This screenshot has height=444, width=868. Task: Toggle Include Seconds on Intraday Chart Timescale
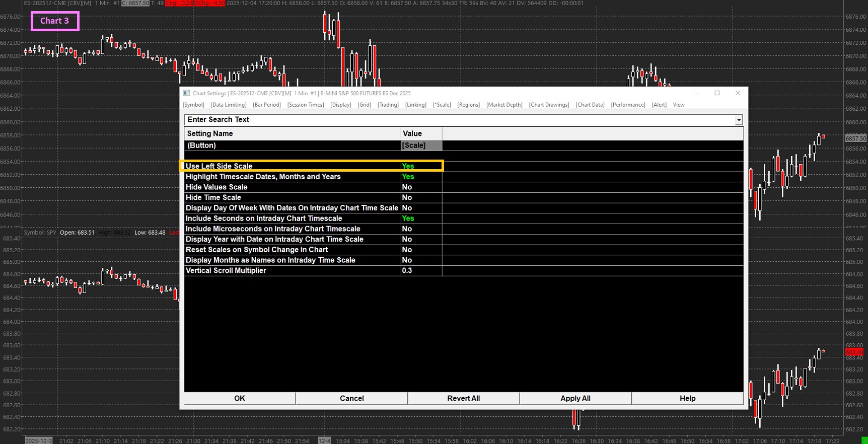click(x=421, y=218)
